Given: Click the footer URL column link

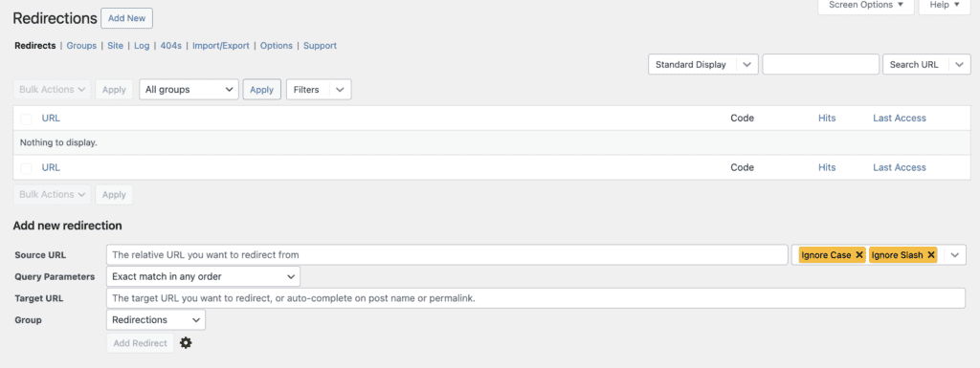Looking at the screenshot, I should [x=52, y=167].
